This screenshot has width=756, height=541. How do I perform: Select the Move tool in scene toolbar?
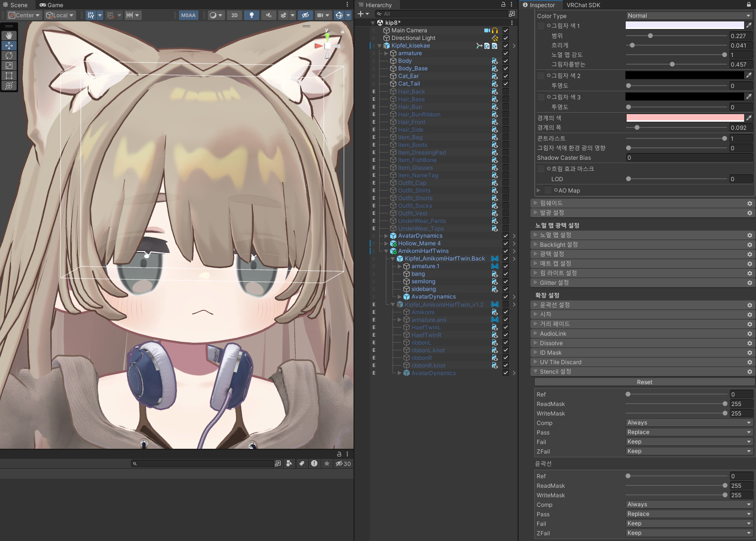click(9, 46)
